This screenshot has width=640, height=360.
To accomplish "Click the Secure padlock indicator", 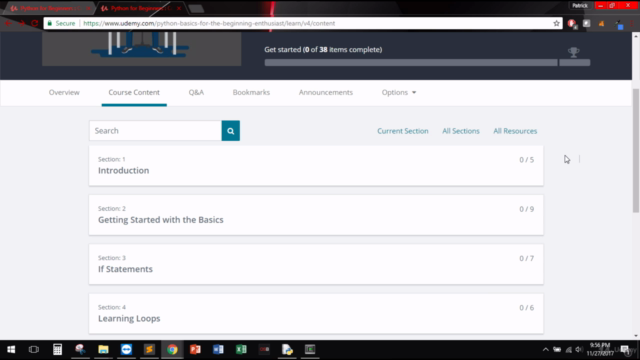I will 61,23.
